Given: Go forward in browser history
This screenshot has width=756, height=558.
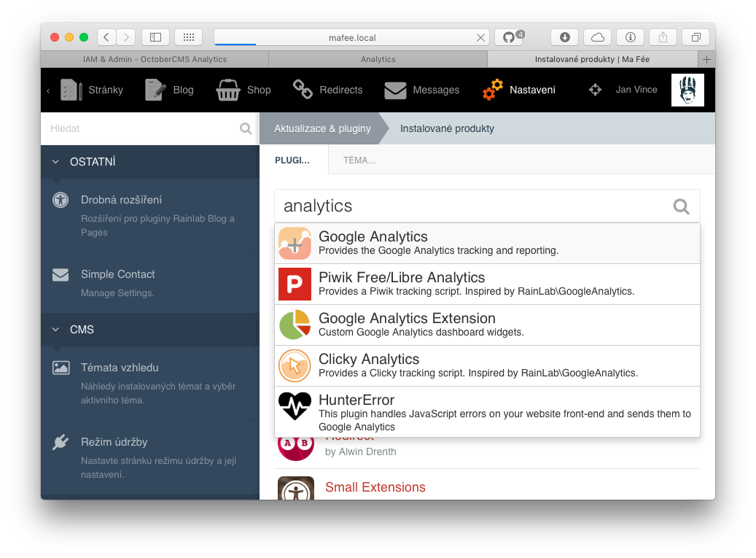Looking at the screenshot, I should pos(126,37).
